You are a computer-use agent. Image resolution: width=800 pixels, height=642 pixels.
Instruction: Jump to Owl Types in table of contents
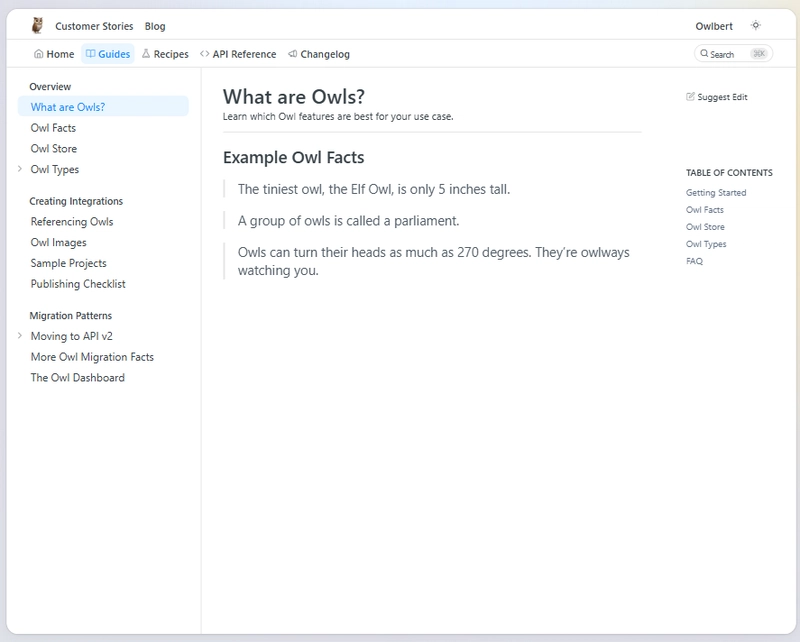click(706, 244)
